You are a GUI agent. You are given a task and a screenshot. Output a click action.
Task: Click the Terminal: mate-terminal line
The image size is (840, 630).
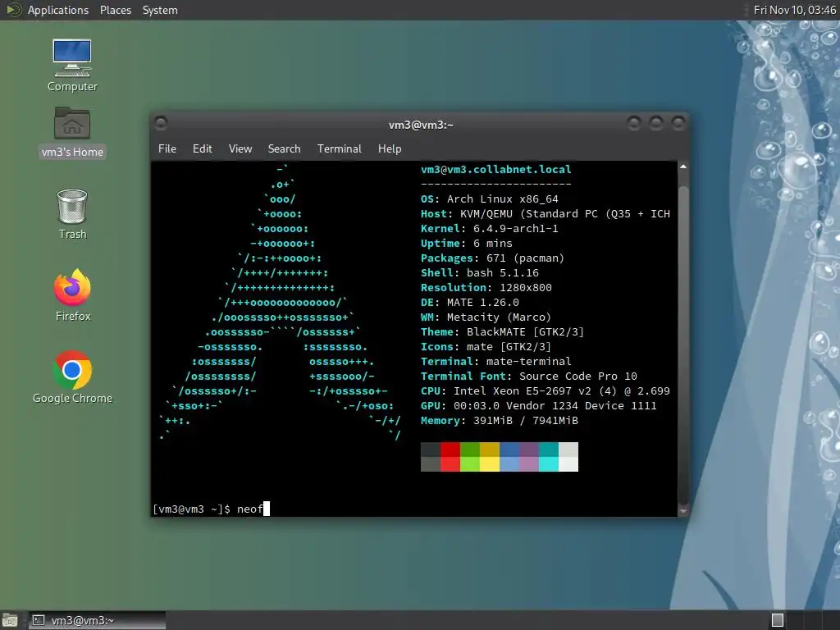pyautogui.click(x=496, y=362)
